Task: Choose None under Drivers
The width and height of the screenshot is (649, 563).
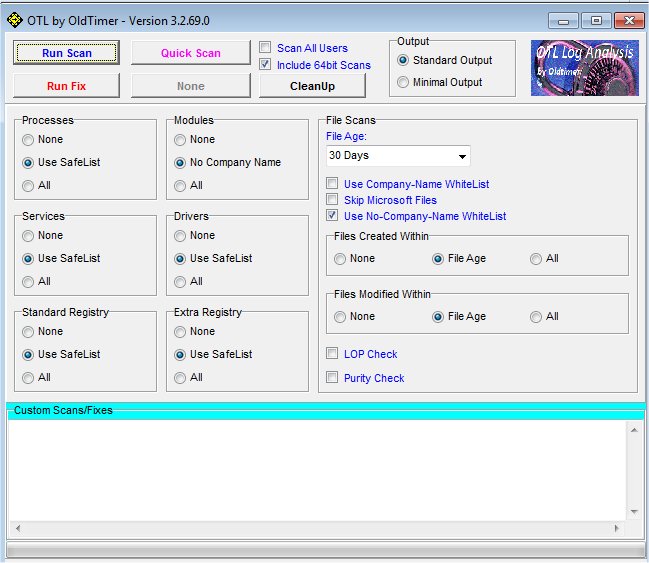Action: 180,236
